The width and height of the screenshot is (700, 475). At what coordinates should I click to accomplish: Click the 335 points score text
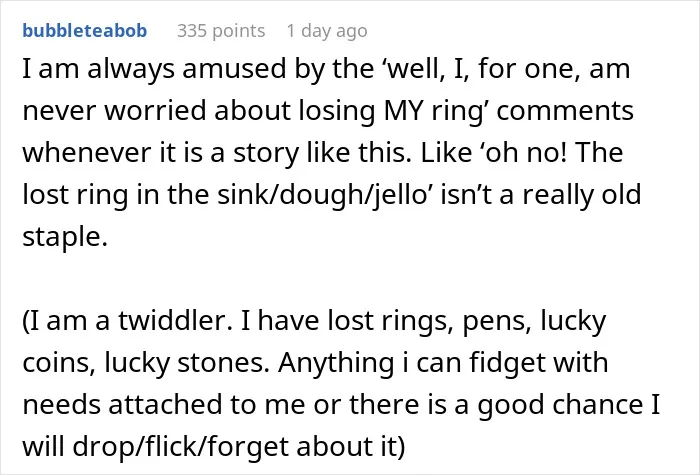tap(221, 31)
